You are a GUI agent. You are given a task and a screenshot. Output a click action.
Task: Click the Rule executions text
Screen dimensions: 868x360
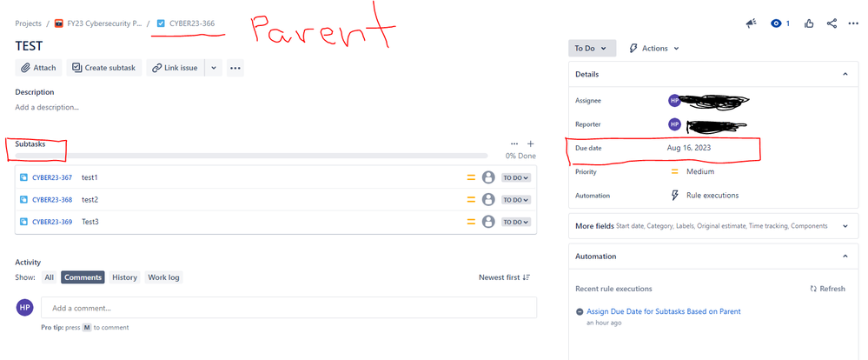[x=712, y=196]
